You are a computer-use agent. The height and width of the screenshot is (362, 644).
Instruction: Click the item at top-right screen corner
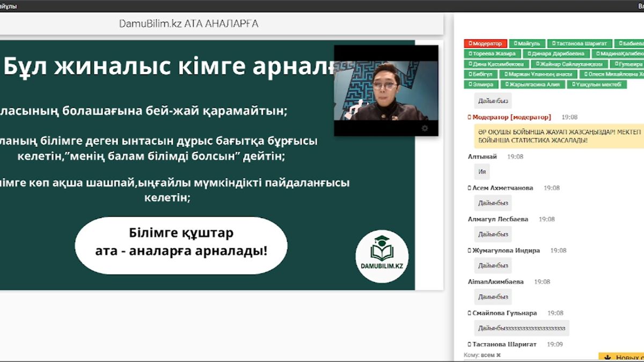(640, 4)
